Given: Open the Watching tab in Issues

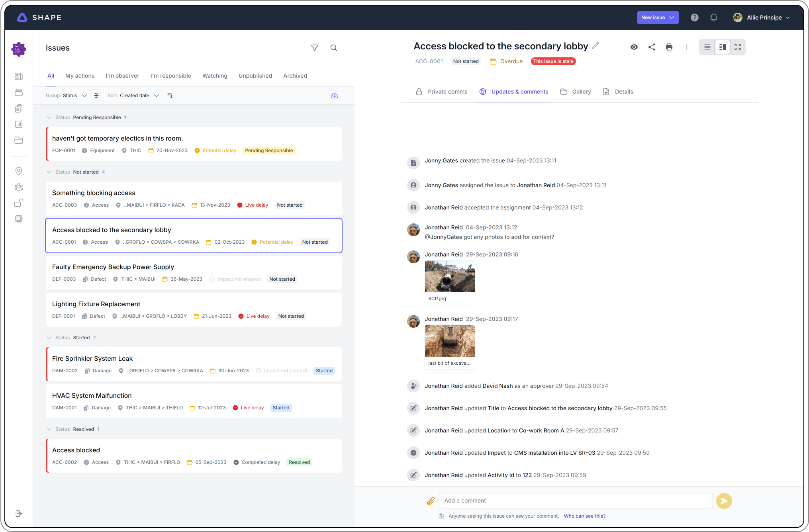Looking at the screenshot, I should click(x=215, y=76).
